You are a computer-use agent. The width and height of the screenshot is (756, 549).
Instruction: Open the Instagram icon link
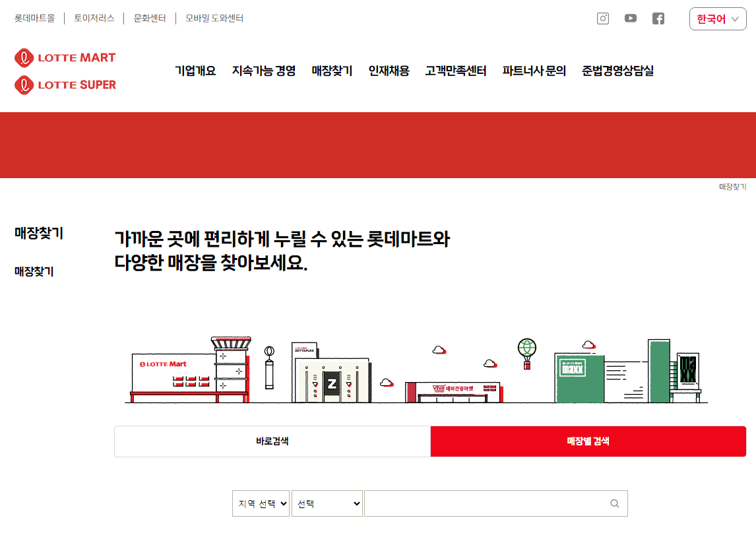[603, 18]
